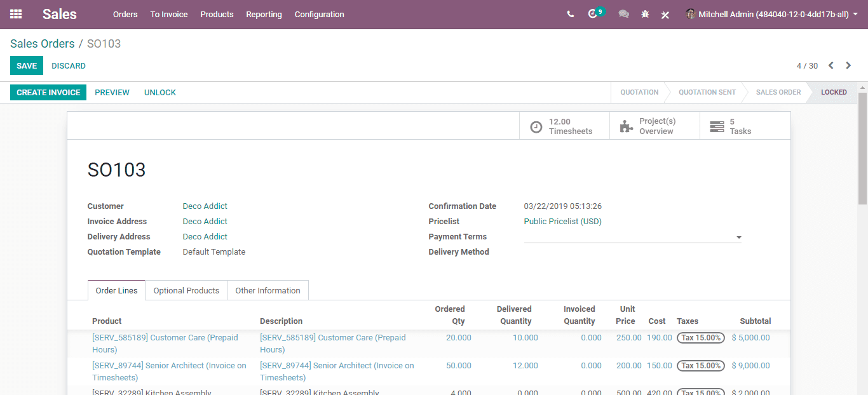Go to previous record with left arrow

click(831, 65)
